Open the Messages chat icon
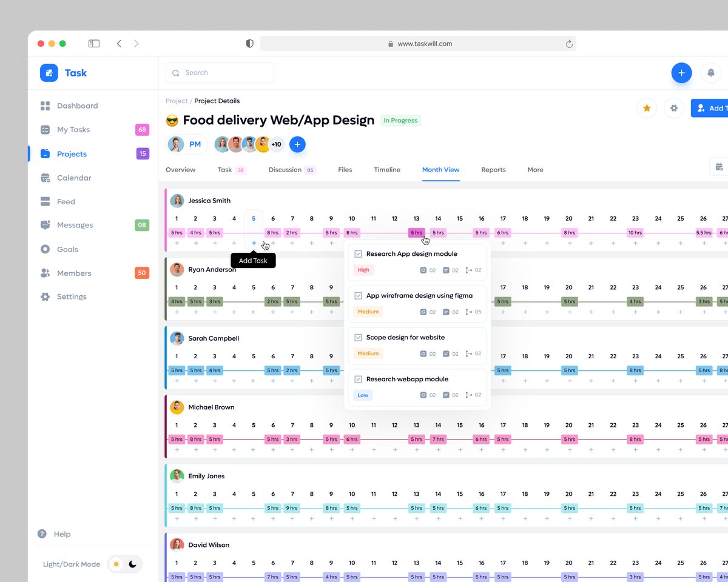This screenshot has height=582, width=728. click(45, 225)
